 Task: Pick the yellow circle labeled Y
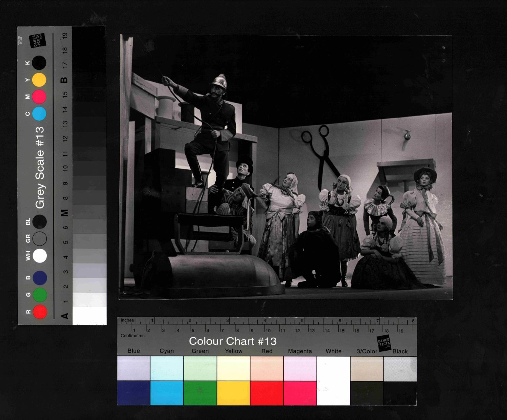click(39, 80)
